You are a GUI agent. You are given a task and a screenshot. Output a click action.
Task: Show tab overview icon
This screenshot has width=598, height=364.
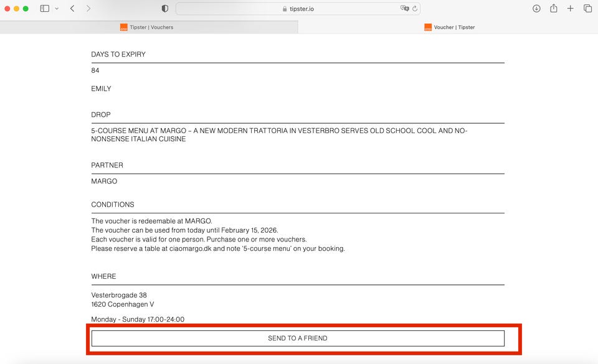tap(587, 8)
